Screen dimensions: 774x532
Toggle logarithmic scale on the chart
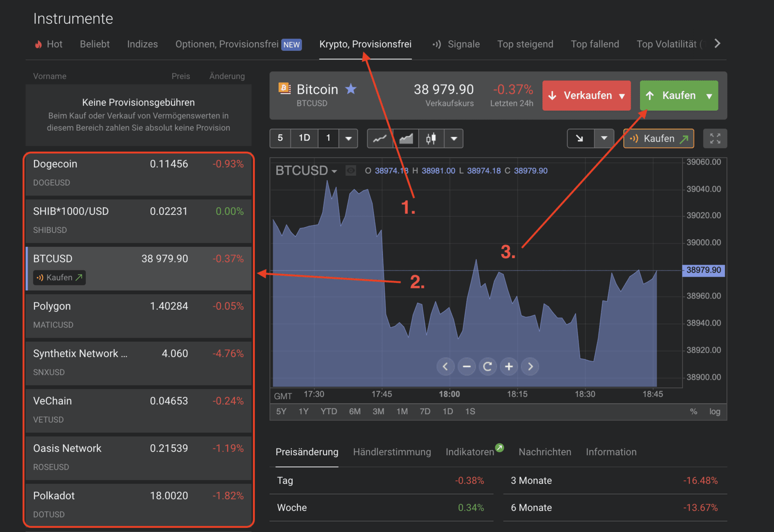coord(714,412)
